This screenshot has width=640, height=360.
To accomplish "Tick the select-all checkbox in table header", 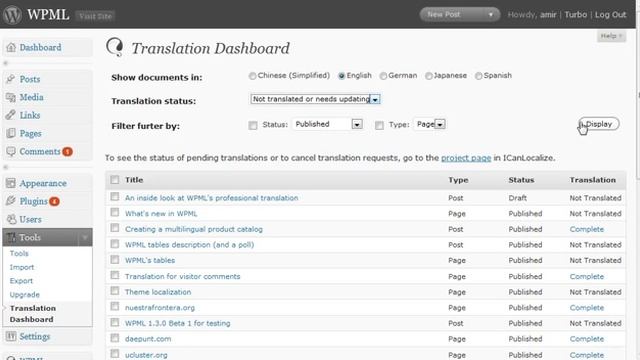I will 115,180.
